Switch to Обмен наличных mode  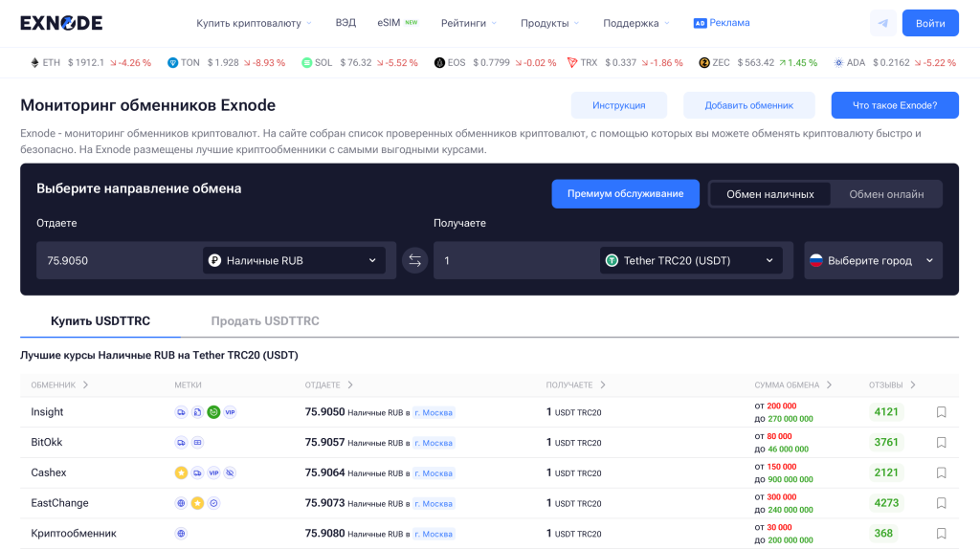point(770,194)
